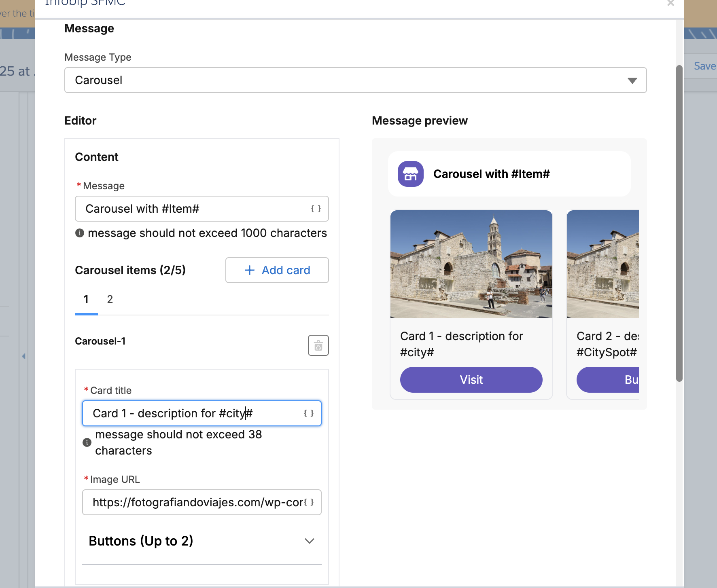Open personalization tokens for the Card title
The height and width of the screenshot is (588, 717).
[x=308, y=413]
